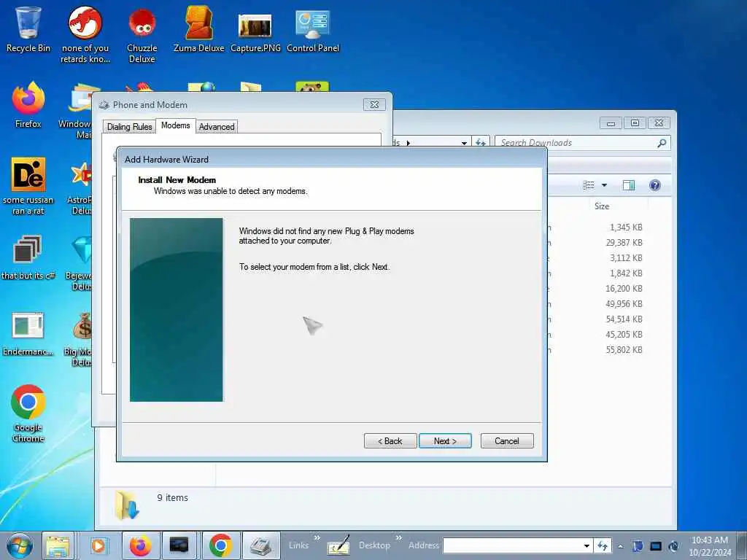The height and width of the screenshot is (560, 747).
Task: Show hidden system tray icons
Action: 620,546
